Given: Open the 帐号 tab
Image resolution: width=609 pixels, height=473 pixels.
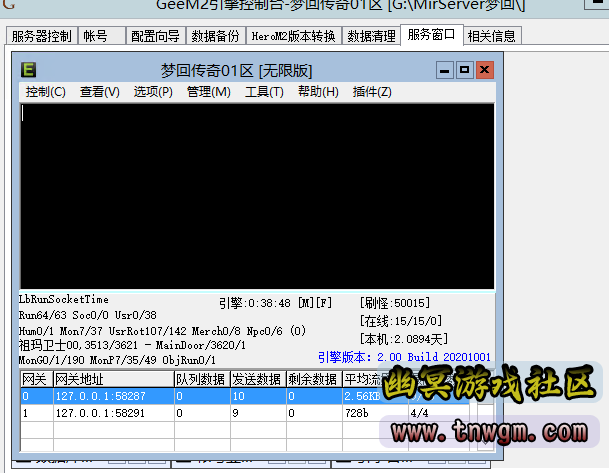Looking at the screenshot, I should pos(101,36).
